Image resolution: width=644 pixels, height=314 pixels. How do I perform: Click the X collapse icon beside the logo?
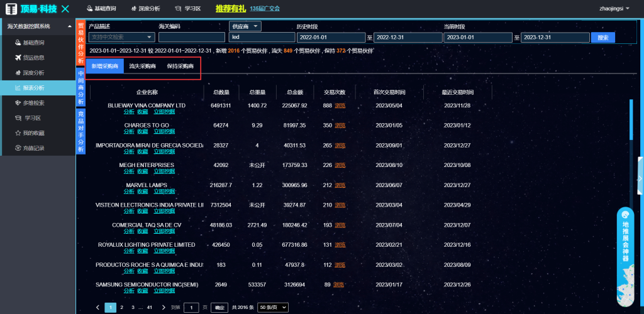(65, 9)
